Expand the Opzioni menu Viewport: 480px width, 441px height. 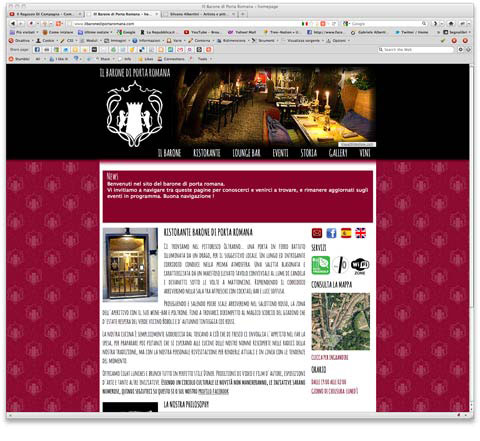[x=338, y=41]
